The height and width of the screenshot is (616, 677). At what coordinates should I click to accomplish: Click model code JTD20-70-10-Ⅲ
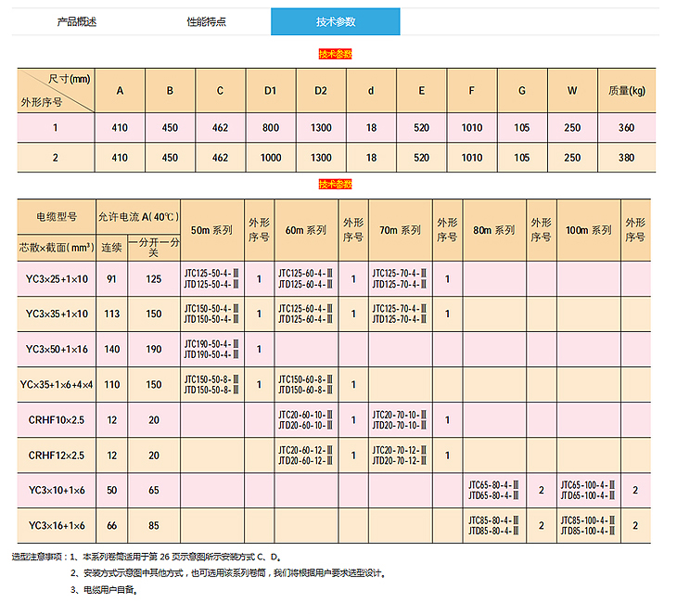(400, 426)
